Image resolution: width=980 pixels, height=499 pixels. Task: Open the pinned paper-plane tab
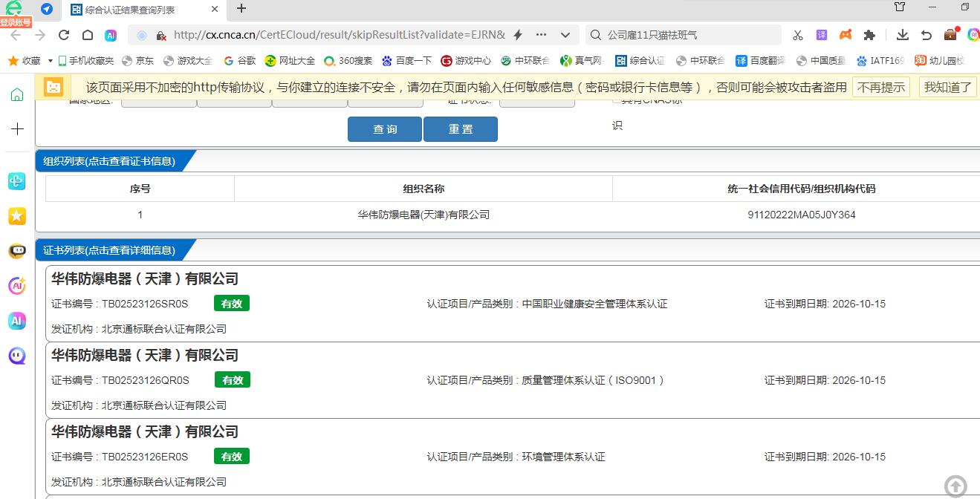[47, 9]
